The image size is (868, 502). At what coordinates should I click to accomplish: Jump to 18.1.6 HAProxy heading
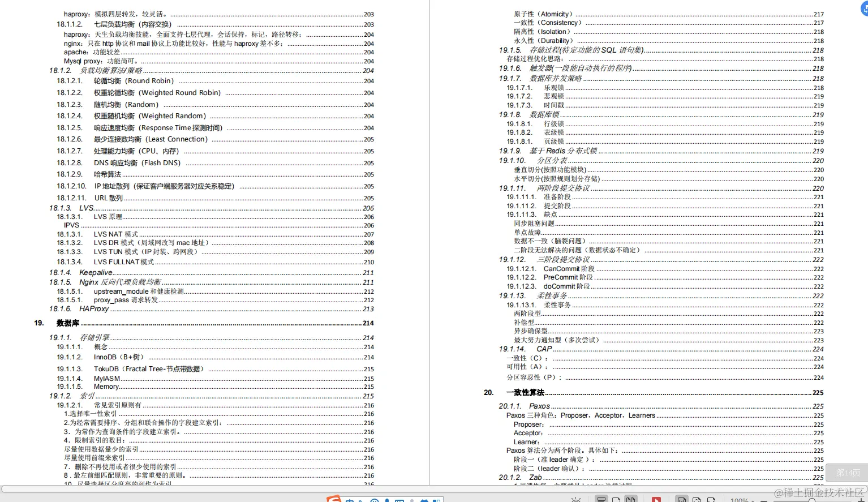(211, 309)
